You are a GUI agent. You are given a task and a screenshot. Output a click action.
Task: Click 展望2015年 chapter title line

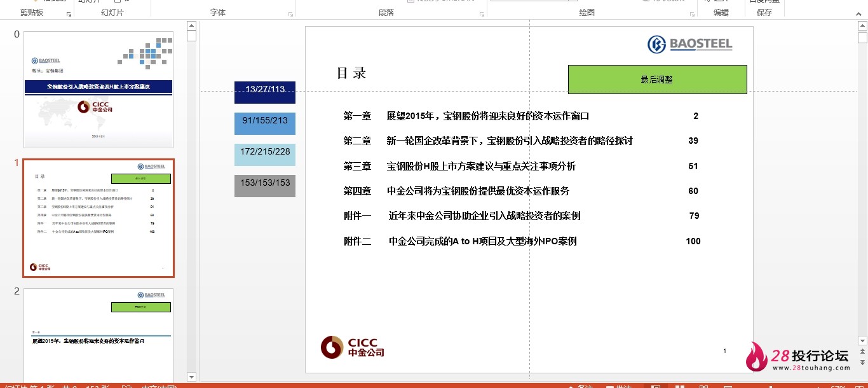(488, 116)
